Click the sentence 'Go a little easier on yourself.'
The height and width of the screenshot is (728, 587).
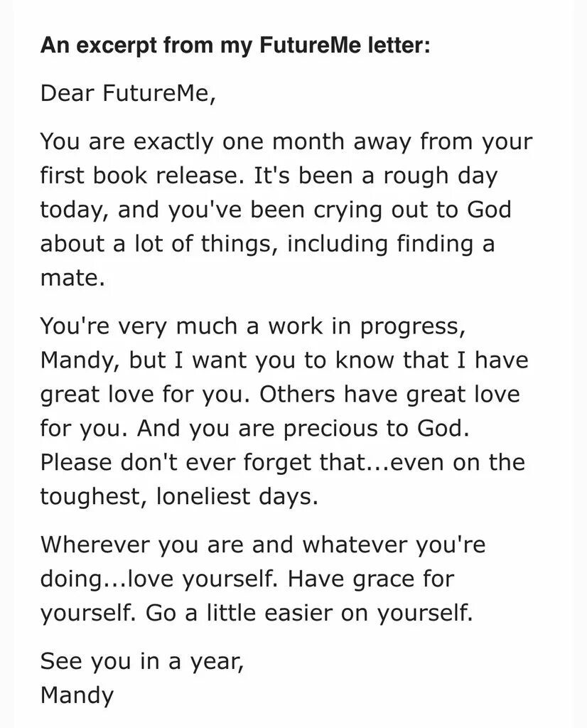309,614
